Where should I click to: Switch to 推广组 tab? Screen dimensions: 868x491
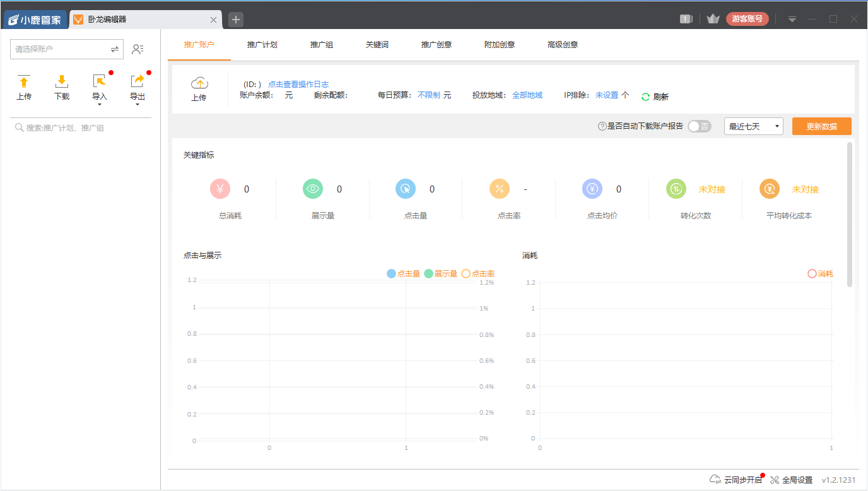322,45
